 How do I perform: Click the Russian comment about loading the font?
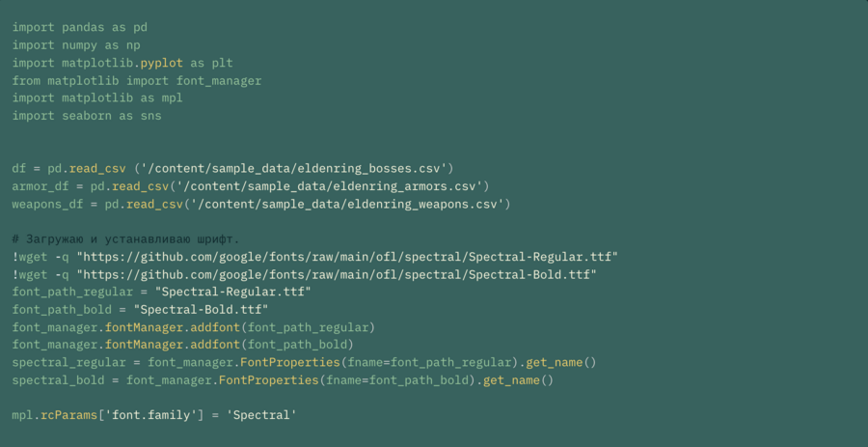tap(125, 238)
